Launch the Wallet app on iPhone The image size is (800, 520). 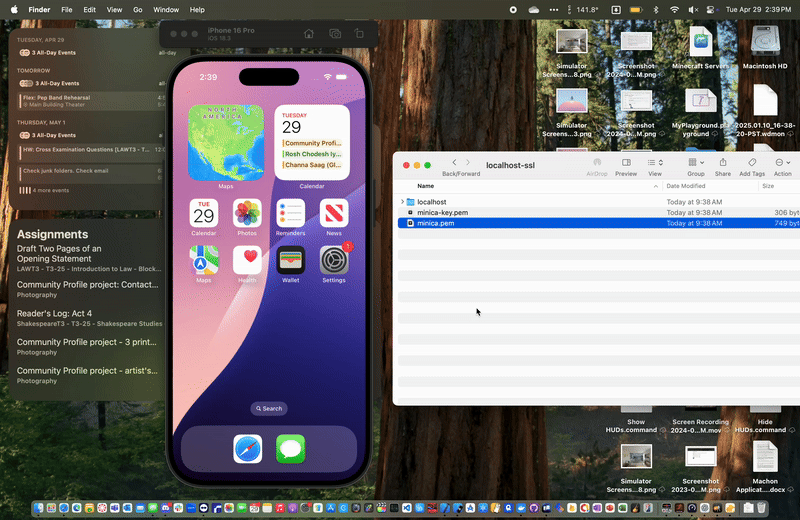[291, 260]
